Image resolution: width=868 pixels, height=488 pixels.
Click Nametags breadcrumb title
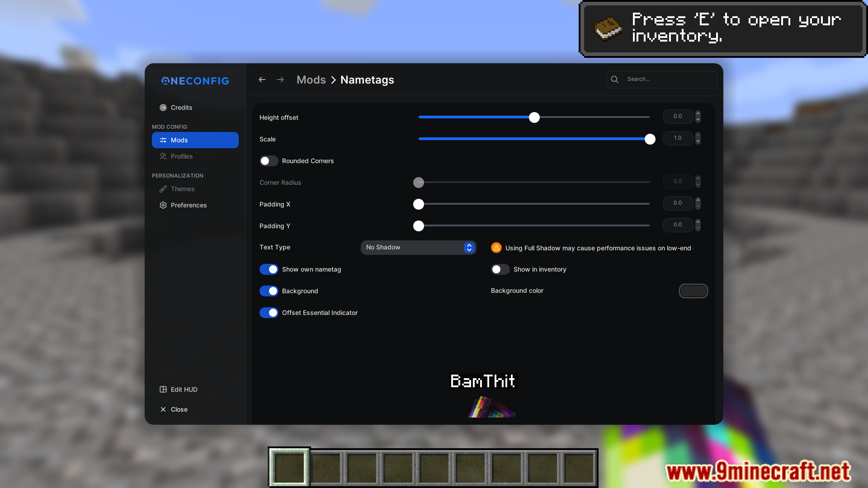click(x=367, y=80)
